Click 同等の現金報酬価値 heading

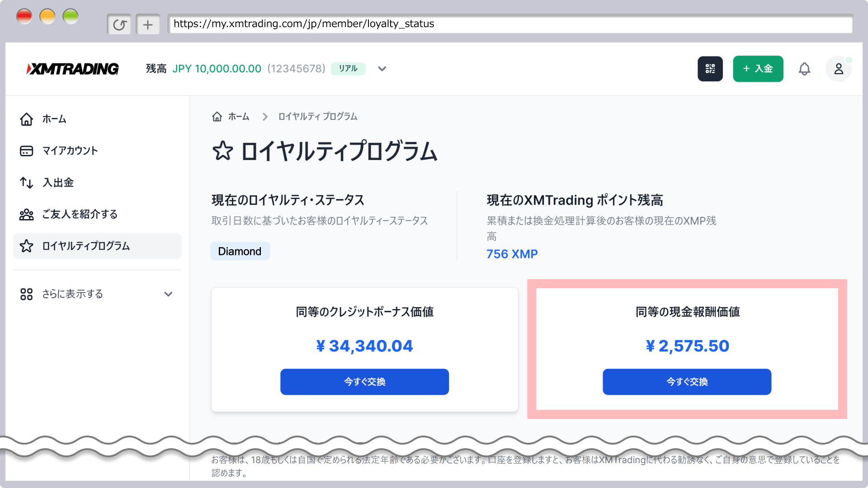688,312
